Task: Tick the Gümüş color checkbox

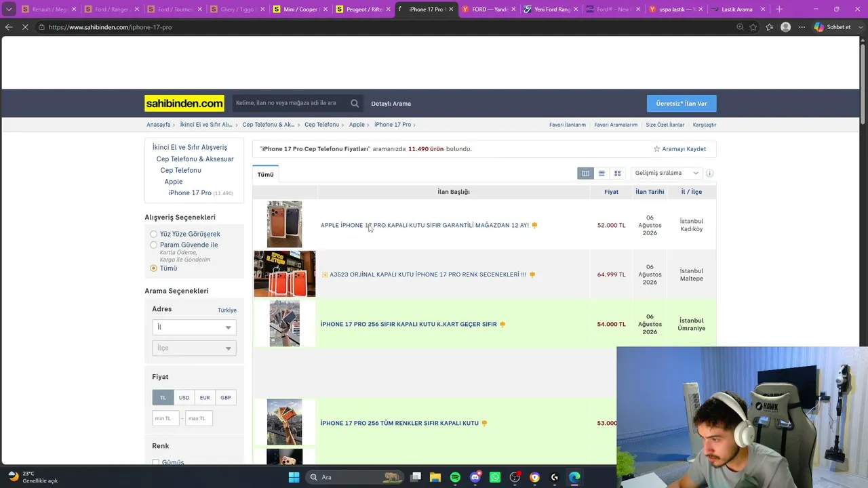Action: coord(156,462)
